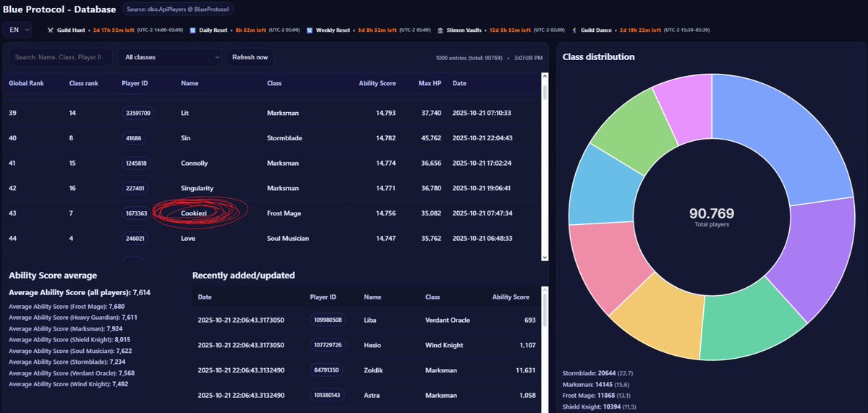
Task: Sort leaderboard by Global Rank header
Action: point(26,83)
